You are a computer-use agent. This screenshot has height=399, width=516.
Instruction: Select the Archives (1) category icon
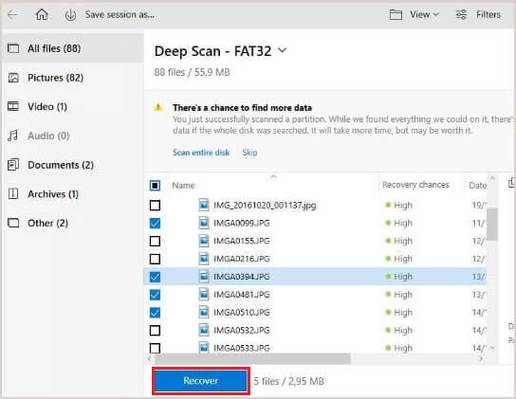coord(13,194)
